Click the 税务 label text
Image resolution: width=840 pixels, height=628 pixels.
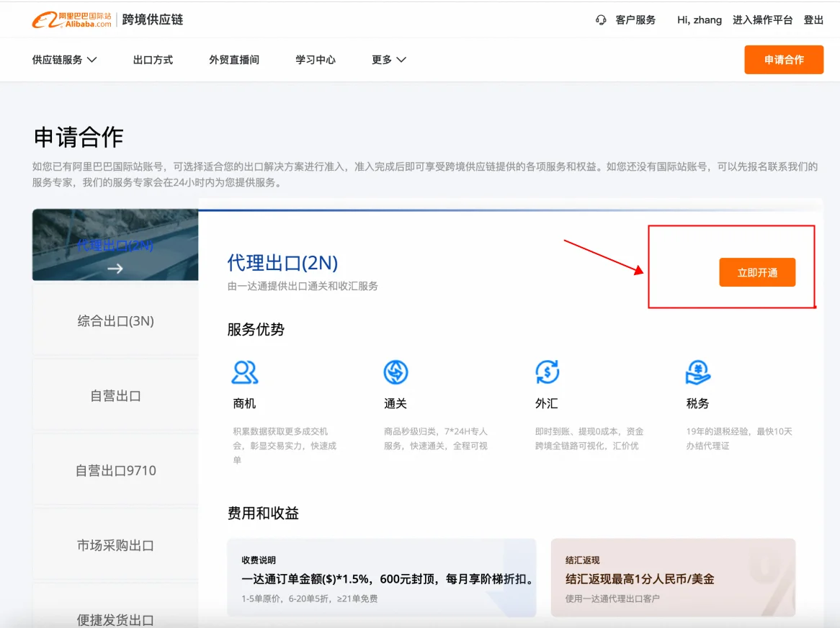(x=697, y=403)
